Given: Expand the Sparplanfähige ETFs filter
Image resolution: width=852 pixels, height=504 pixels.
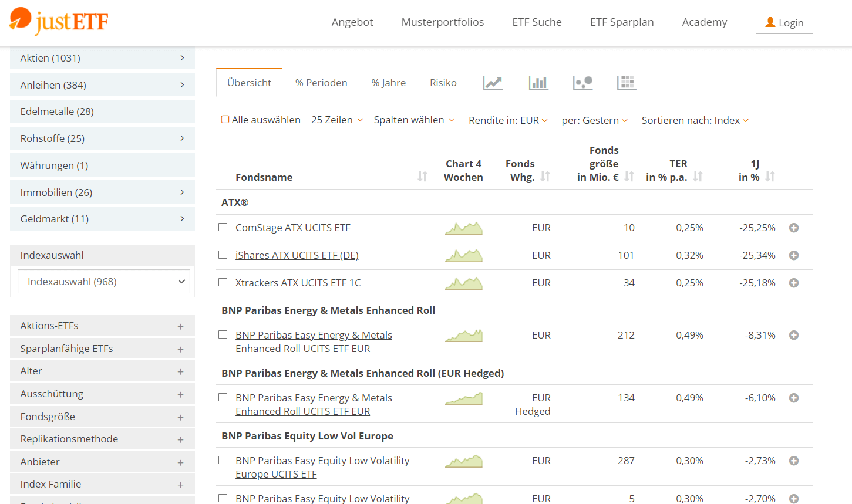Looking at the screenshot, I should 102,349.
